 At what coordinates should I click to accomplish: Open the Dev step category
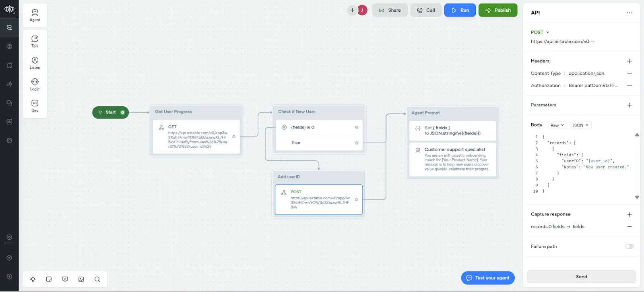(35, 106)
